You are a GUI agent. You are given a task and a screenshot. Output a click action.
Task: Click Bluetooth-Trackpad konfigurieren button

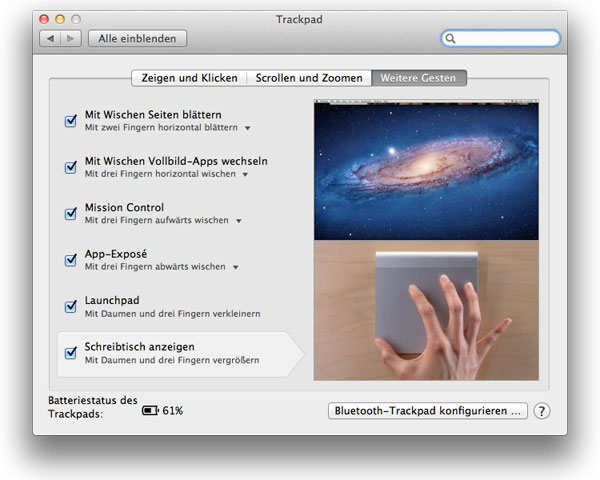[428, 411]
